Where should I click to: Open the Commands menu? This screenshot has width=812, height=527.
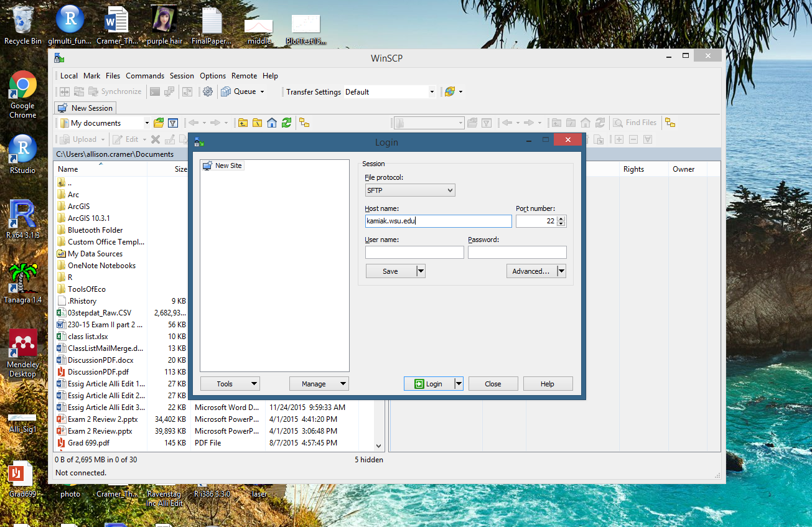tap(145, 75)
